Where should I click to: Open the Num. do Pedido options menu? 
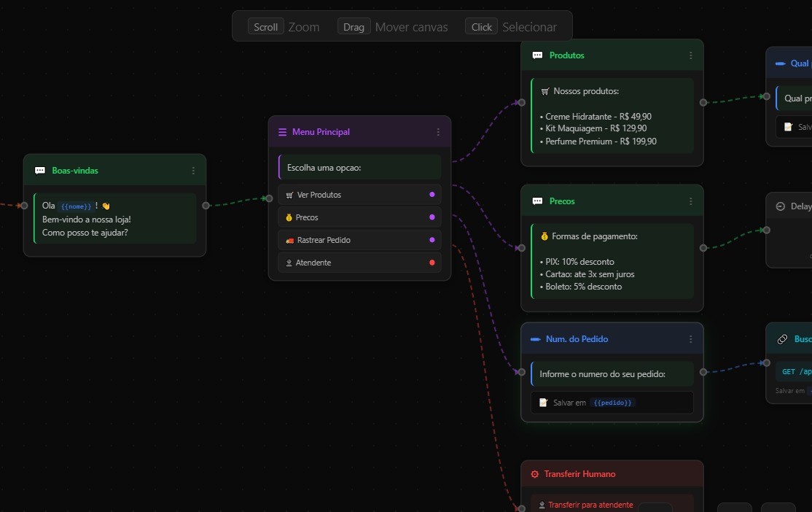pyautogui.click(x=690, y=339)
